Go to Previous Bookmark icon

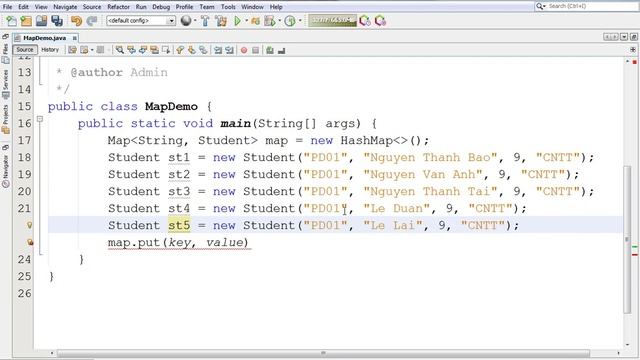coord(180,50)
